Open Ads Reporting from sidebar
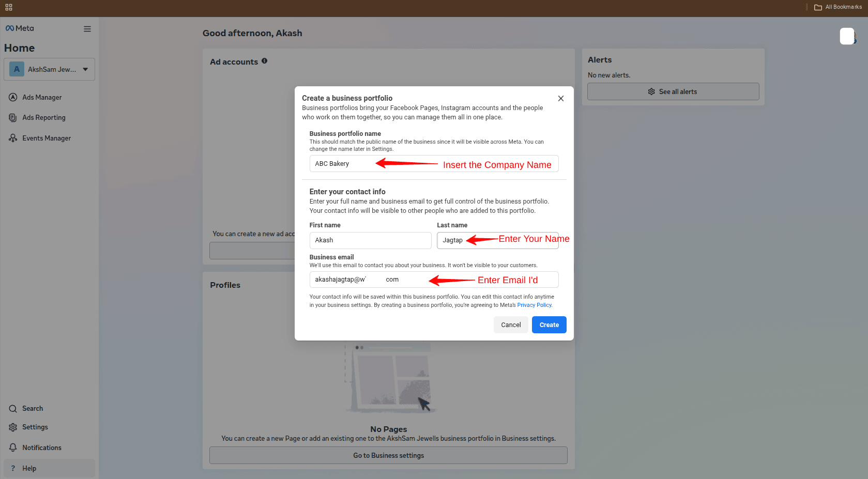Image resolution: width=868 pixels, height=479 pixels. tap(44, 118)
